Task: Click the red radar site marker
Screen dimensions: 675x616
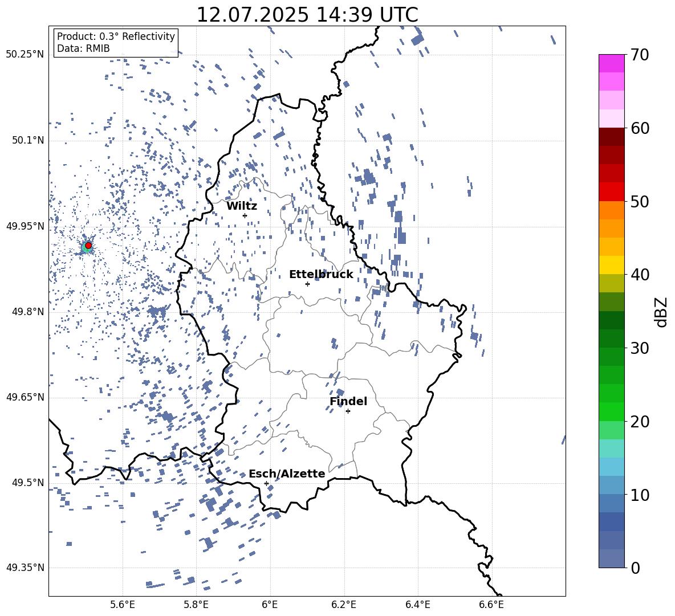Action: 88,246
